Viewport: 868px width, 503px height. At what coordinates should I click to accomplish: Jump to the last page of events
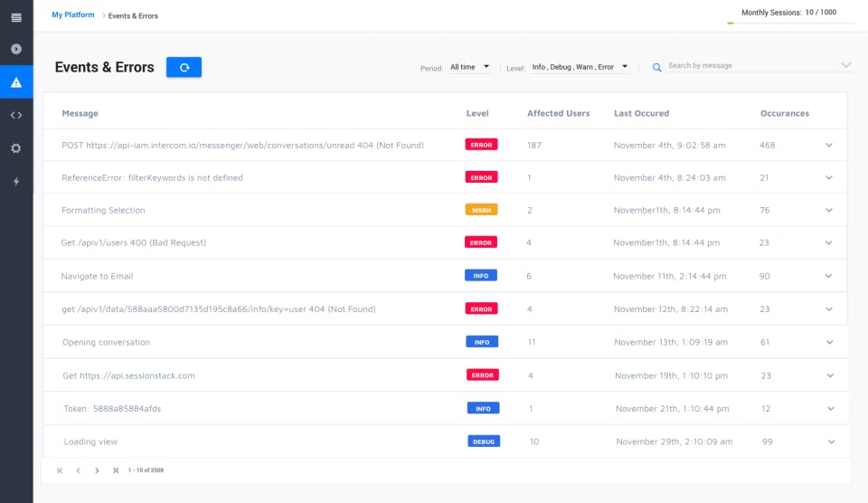[x=116, y=470]
